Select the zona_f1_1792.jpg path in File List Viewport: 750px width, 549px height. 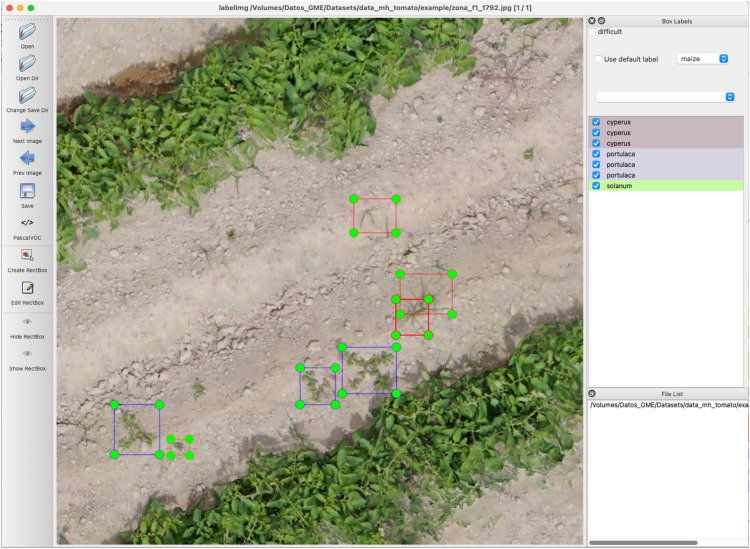[668, 405]
